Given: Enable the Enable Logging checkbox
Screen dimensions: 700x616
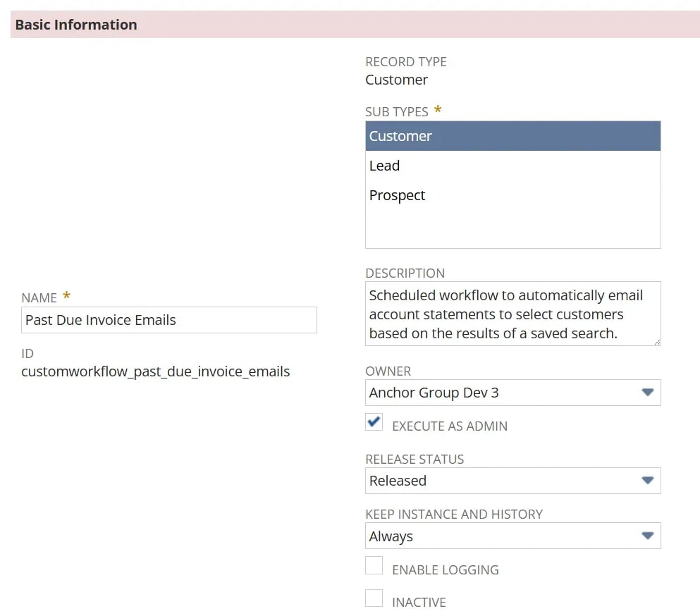Looking at the screenshot, I should (x=374, y=565).
